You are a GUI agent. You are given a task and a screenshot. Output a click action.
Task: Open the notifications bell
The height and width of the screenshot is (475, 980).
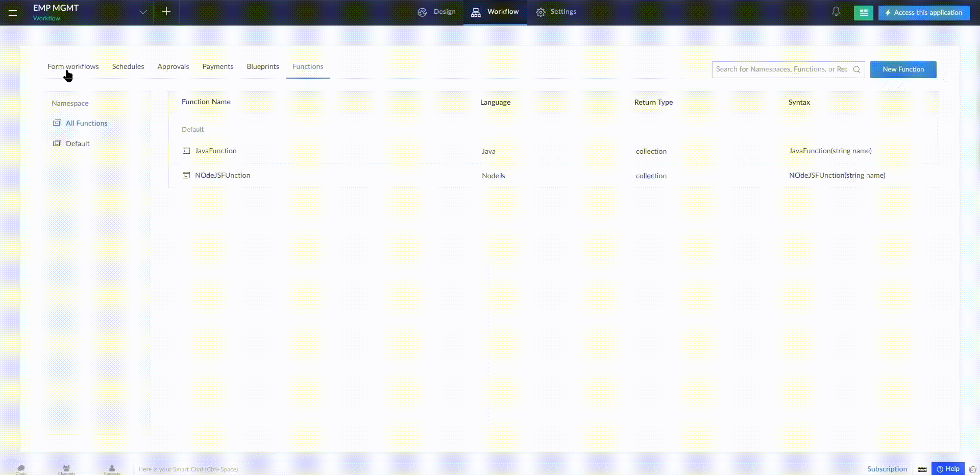[836, 12]
